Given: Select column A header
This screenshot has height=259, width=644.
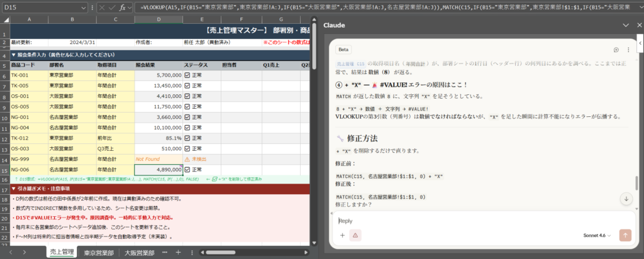Looking at the screenshot, I should click(x=29, y=19).
